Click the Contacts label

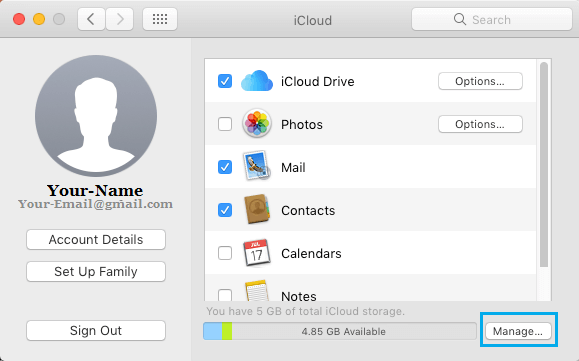click(x=308, y=211)
